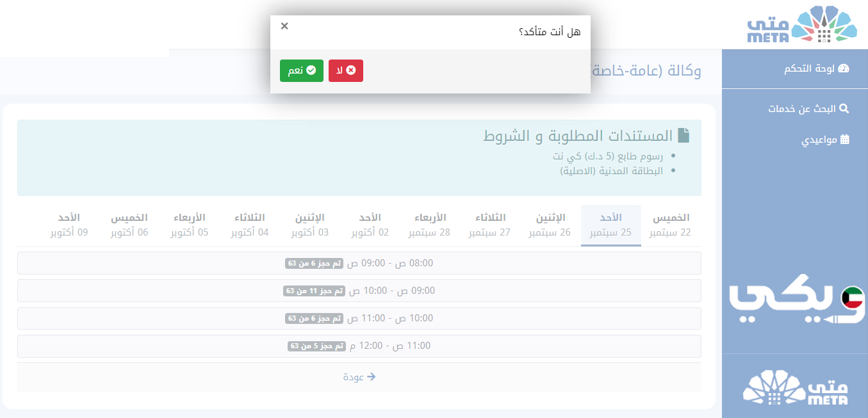Close the هل أنت متأكد dialog
The height and width of the screenshot is (418, 868).
284,26
